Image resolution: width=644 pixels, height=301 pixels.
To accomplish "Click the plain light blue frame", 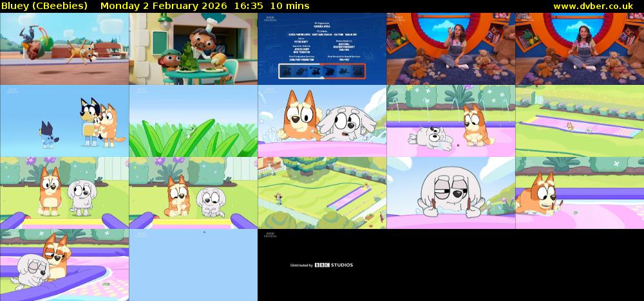I will 193,265.
